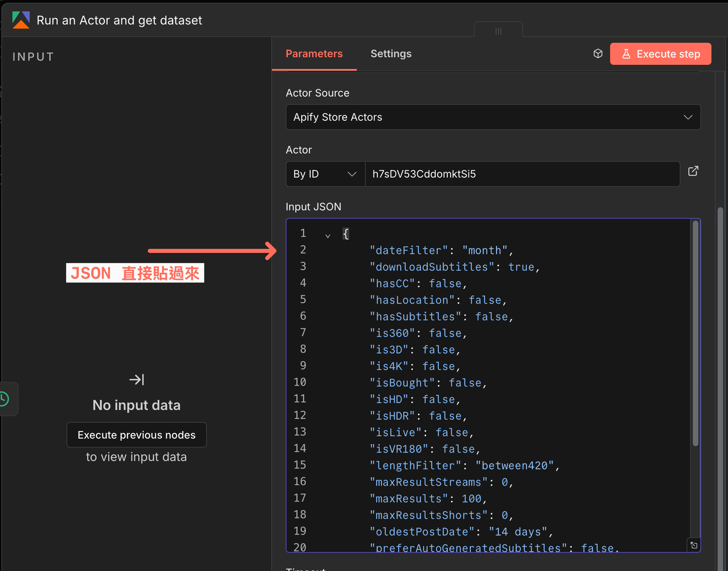Click chevron at right of Apify Store Actors
This screenshot has width=728, height=571.
688,117
